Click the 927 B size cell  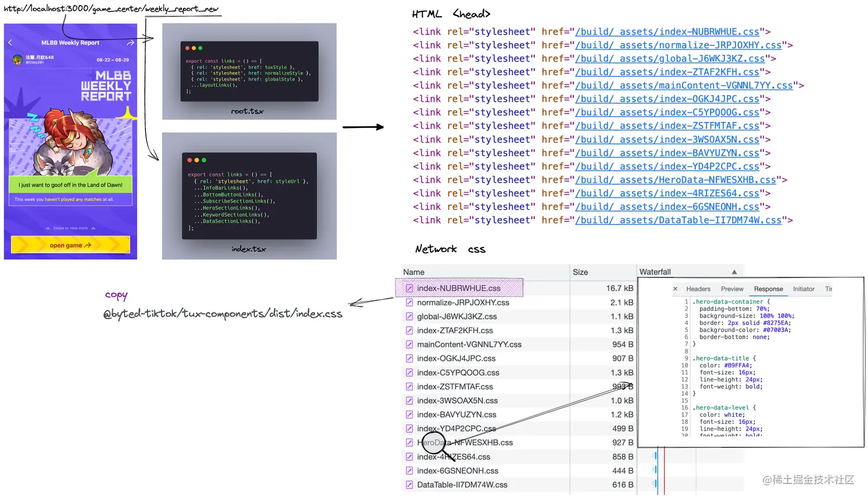pyautogui.click(x=623, y=443)
